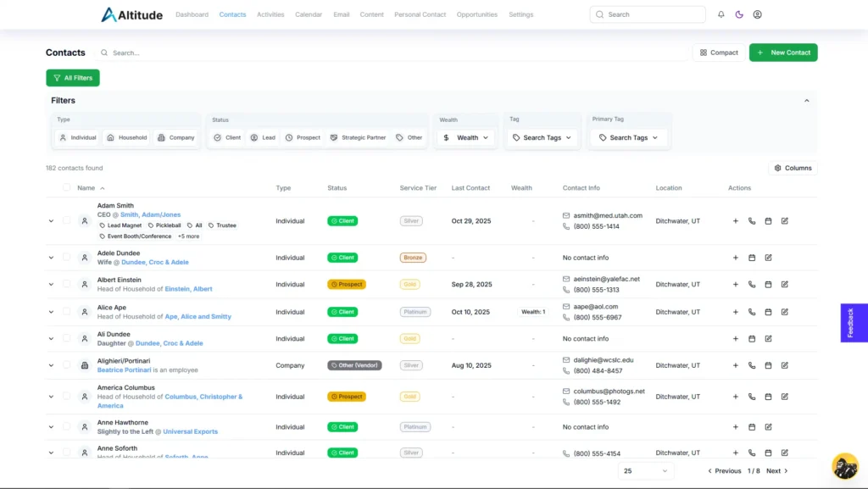Open the user profile icon
The height and width of the screenshot is (489, 868).
pos(757,14)
